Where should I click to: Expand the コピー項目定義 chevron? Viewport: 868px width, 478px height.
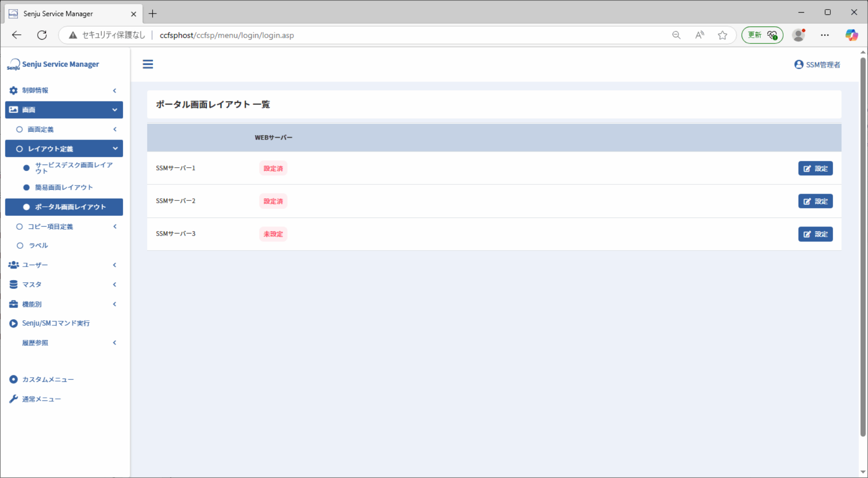(115, 226)
